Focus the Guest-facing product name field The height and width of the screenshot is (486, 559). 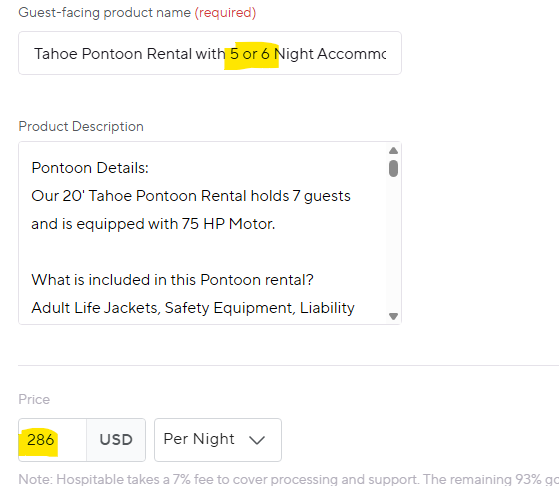click(x=210, y=53)
